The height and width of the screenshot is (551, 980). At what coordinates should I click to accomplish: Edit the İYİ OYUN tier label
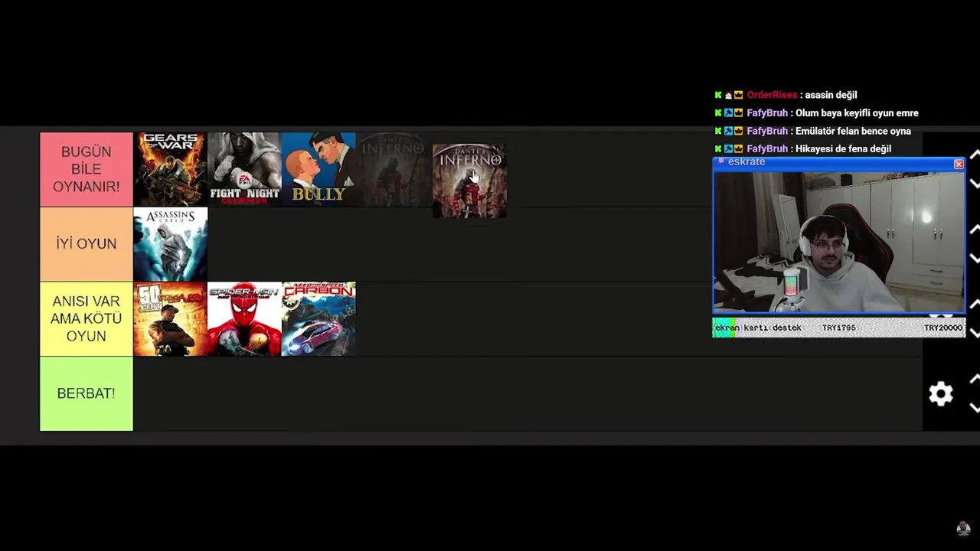[87, 244]
